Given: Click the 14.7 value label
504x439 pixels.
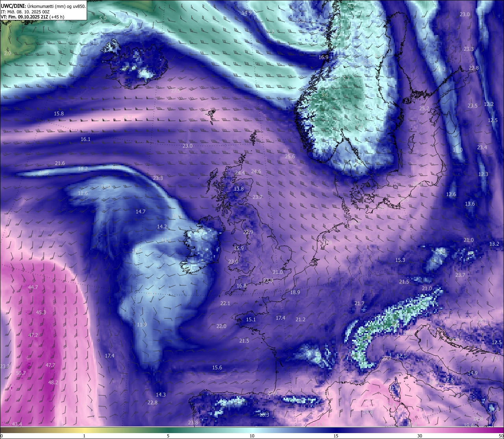Looking at the screenshot, I should (141, 211).
